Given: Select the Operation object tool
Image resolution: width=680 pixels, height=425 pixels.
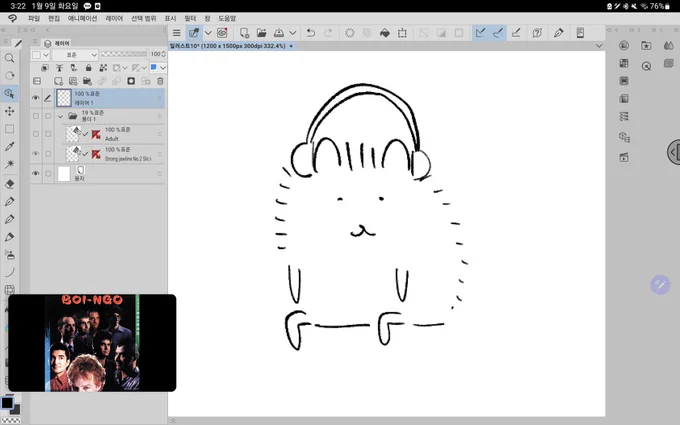Looking at the screenshot, I should [x=9, y=93].
